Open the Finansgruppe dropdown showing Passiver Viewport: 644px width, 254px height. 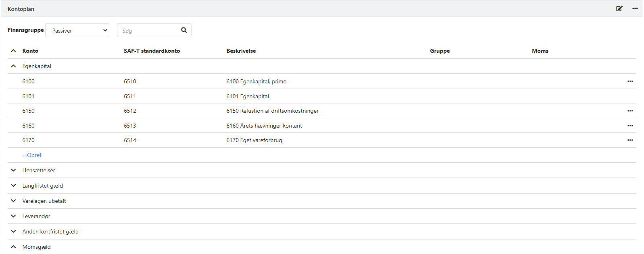[x=77, y=31]
